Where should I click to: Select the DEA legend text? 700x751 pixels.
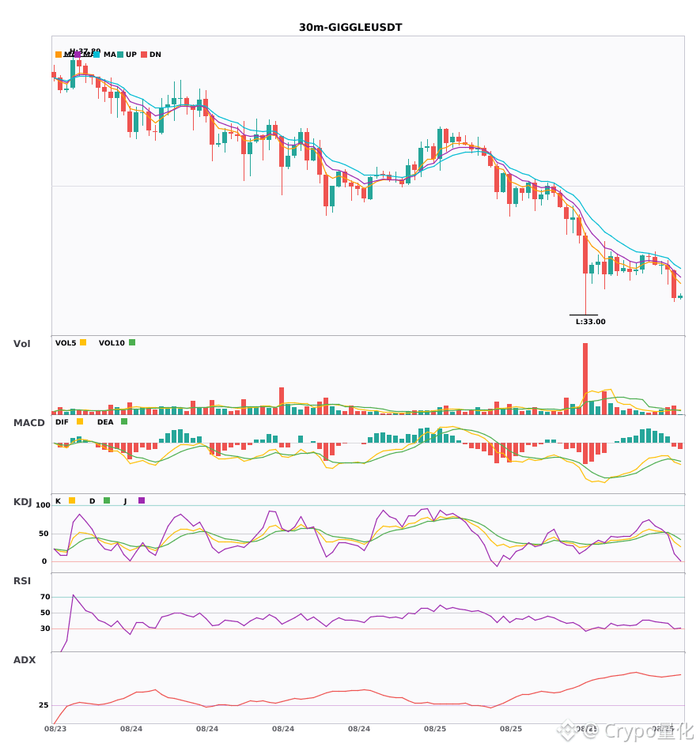(105, 422)
